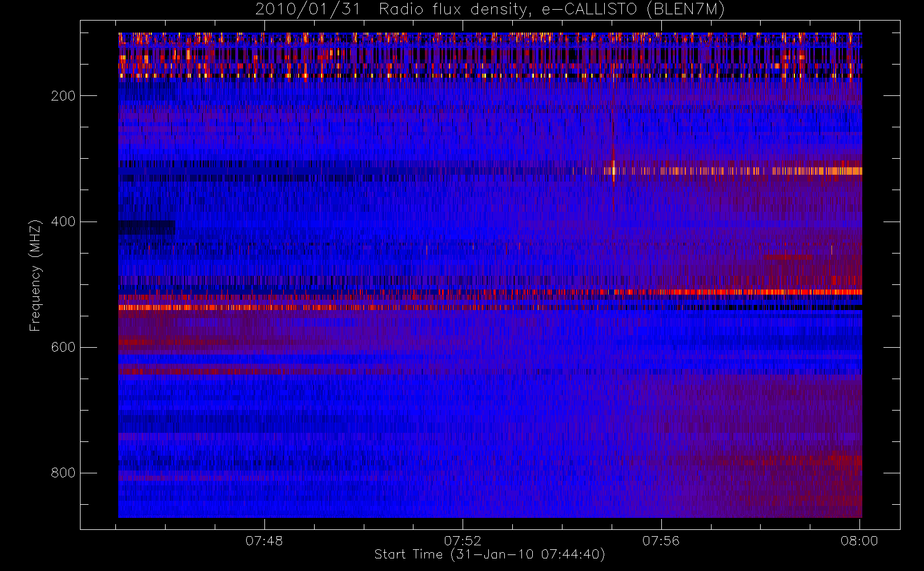Select the 800 frequency tick label

tap(63, 473)
